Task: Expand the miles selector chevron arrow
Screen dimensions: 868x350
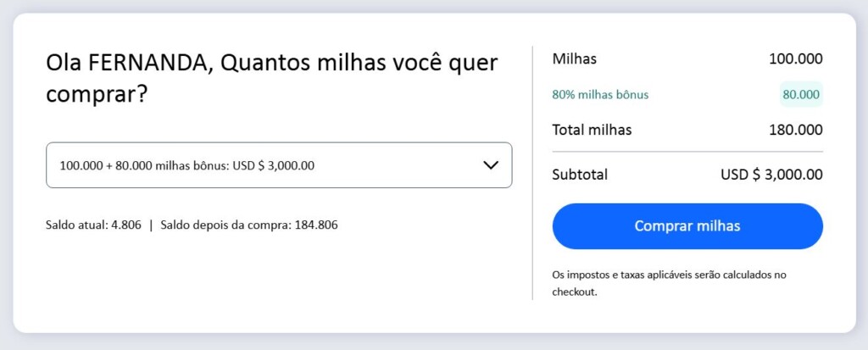Action: [491, 165]
